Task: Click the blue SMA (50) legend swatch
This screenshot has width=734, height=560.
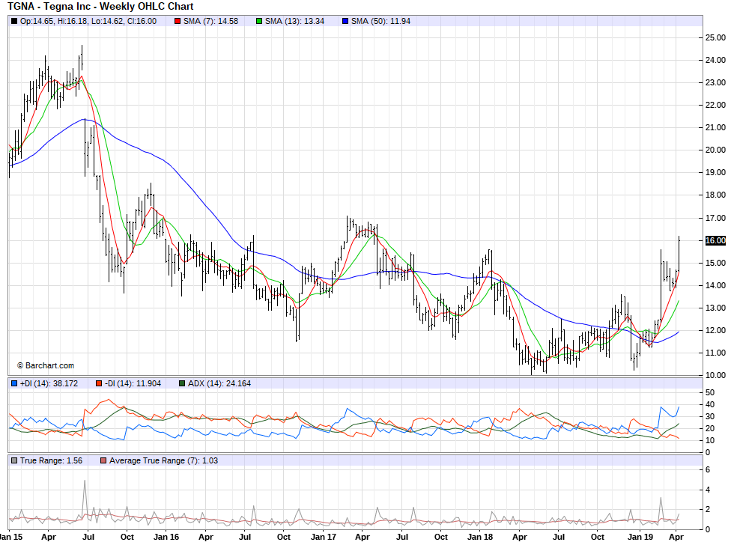Action: point(345,21)
